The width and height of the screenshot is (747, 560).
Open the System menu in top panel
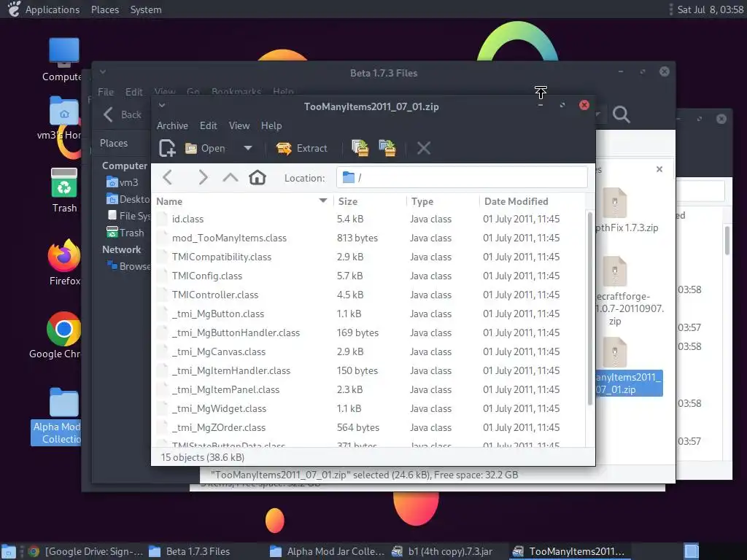tap(146, 9)
